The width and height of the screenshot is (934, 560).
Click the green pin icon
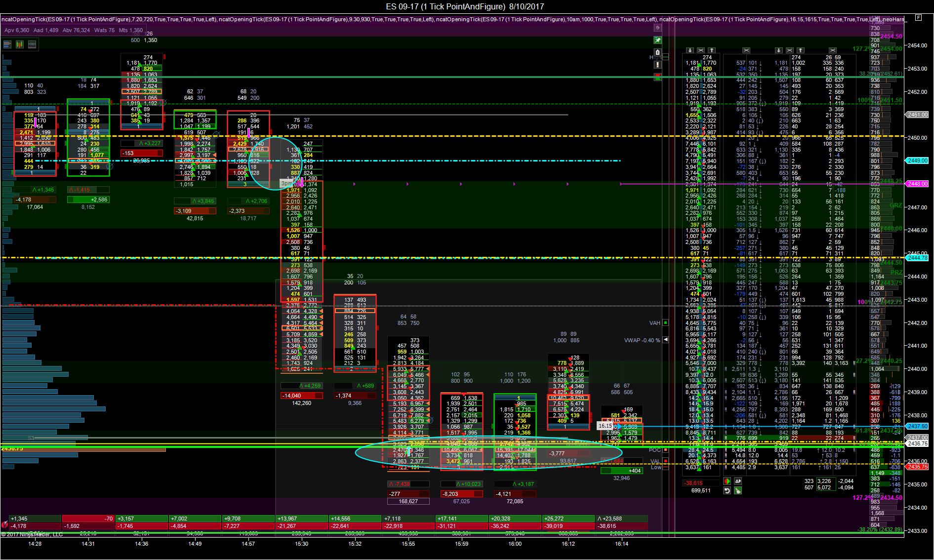point(657,40)
